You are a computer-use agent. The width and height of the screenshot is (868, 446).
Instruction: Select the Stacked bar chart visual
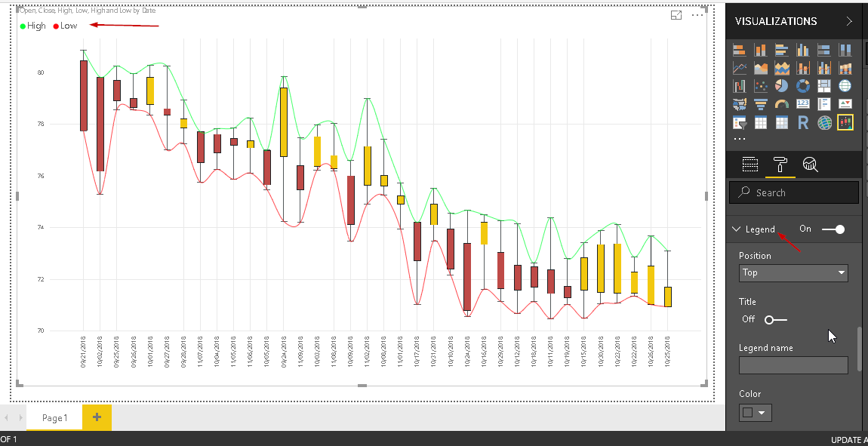(x=739, y=50)
